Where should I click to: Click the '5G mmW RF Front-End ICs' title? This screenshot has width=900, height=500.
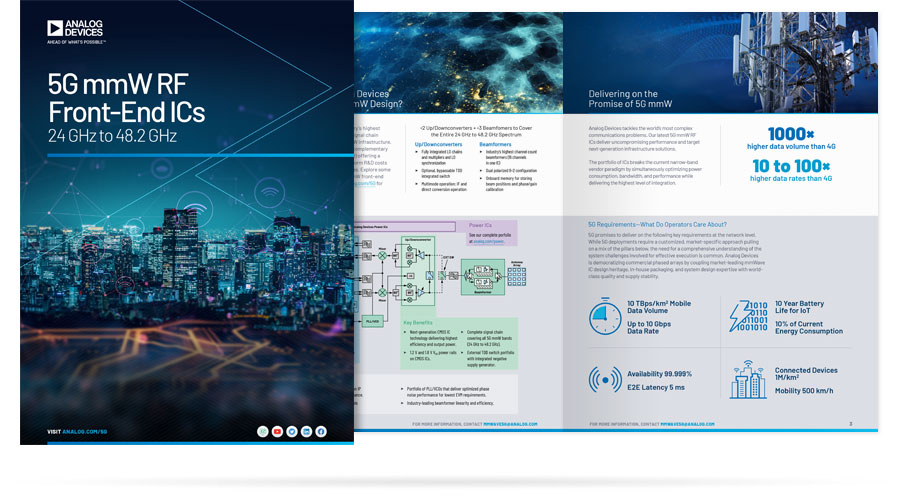126,98
